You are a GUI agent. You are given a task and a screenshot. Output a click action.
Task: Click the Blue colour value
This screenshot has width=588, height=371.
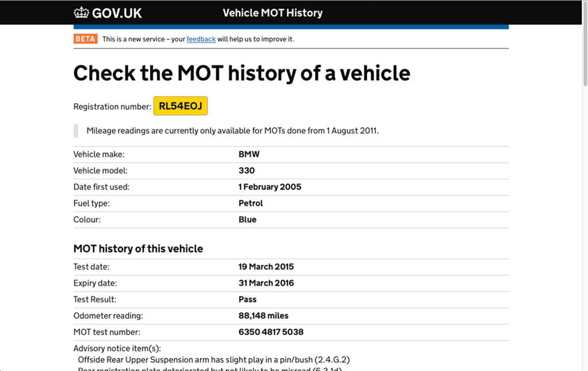[247, 220]
